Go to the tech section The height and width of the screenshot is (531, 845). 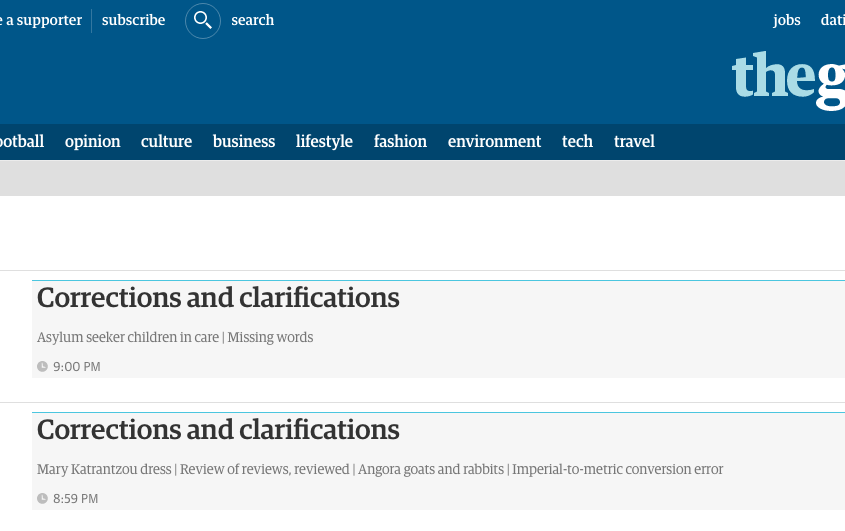(577, 141)
